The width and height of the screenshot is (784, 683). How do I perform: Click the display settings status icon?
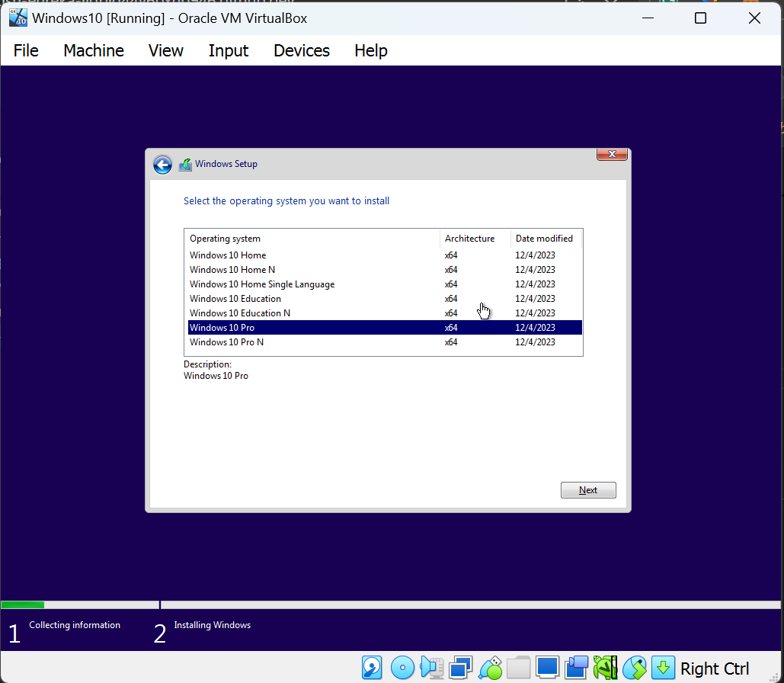pos(548,668)
